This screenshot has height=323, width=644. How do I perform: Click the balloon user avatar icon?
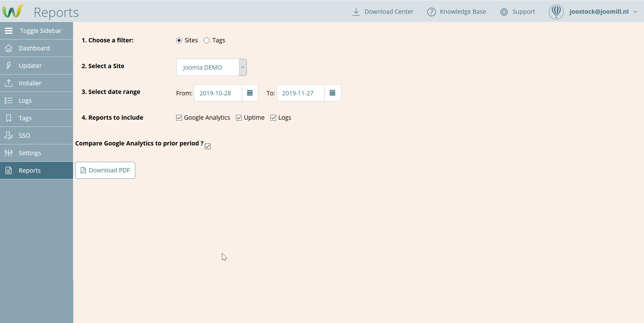coord(556,12)
